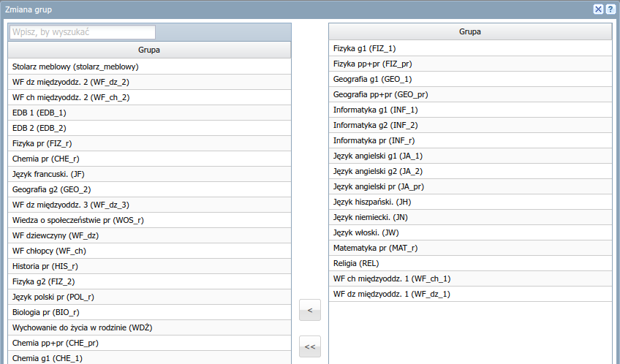Select EDB 1 (EDB_1) in available groups
Image resolution: width=620 pixels, height=364 pixels.
pyautogui.click(x=39, y=113)
